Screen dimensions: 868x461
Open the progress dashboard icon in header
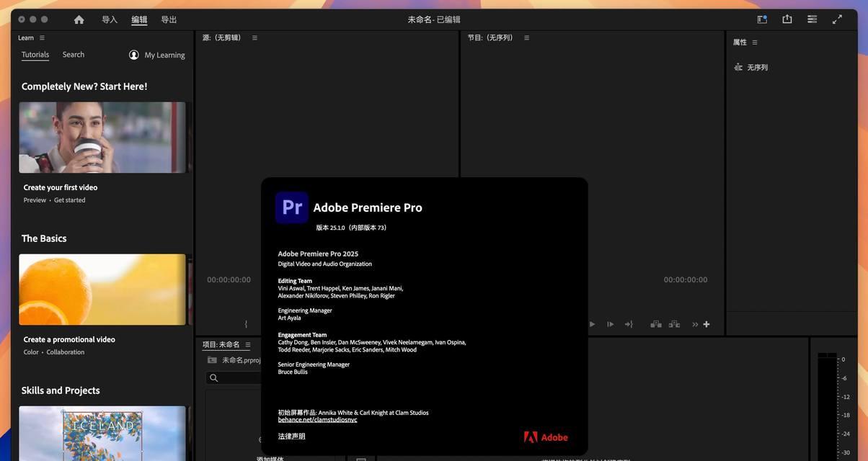[x=812, y=19]
